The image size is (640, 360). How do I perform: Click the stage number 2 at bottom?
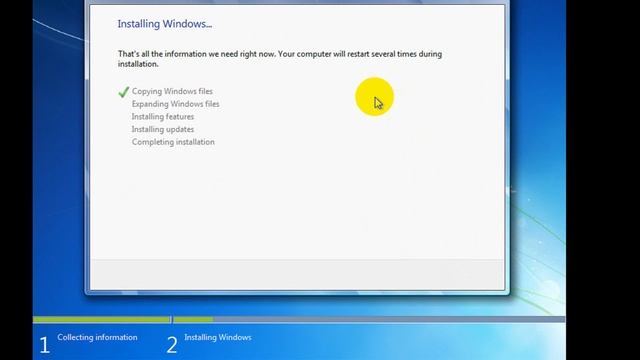point(172,345)
